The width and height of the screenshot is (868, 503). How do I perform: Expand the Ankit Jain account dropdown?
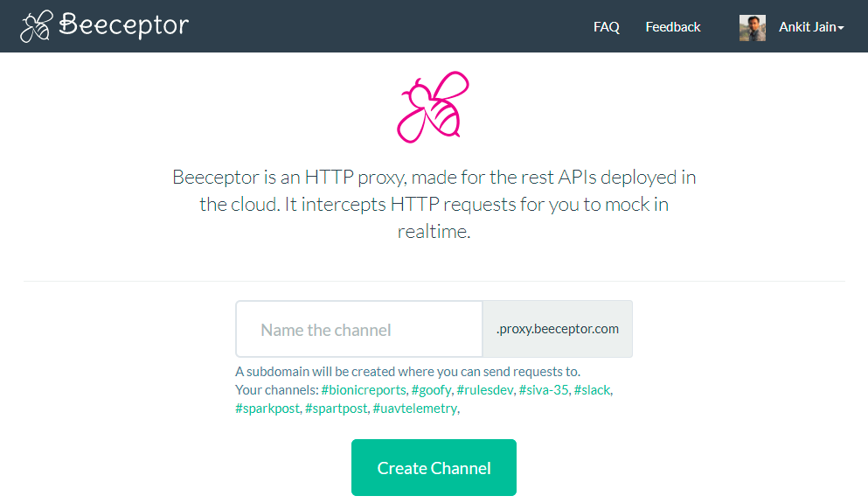[x=811, y=27]
